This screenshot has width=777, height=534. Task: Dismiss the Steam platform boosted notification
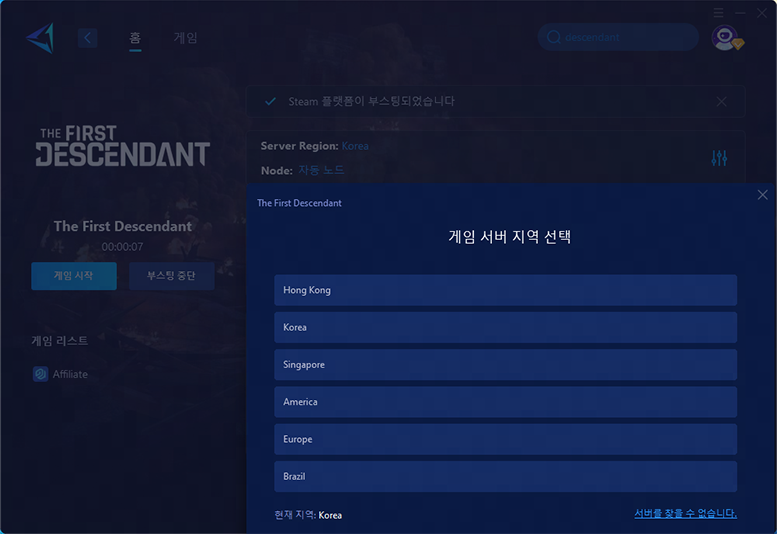click(722, 102)
